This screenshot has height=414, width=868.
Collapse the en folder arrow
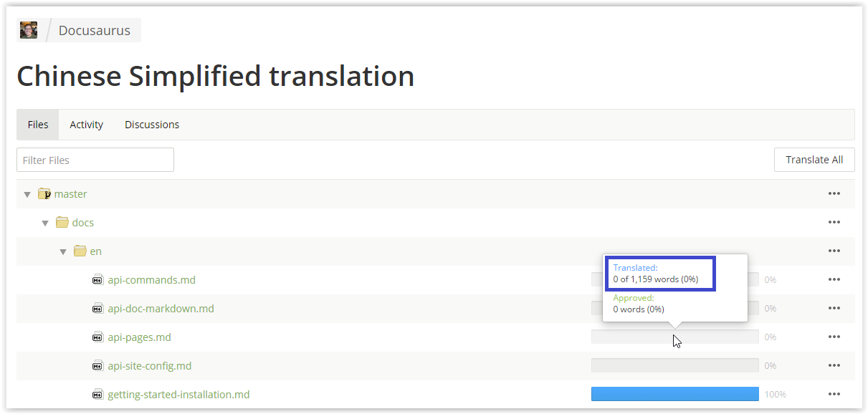click(63, 251)
